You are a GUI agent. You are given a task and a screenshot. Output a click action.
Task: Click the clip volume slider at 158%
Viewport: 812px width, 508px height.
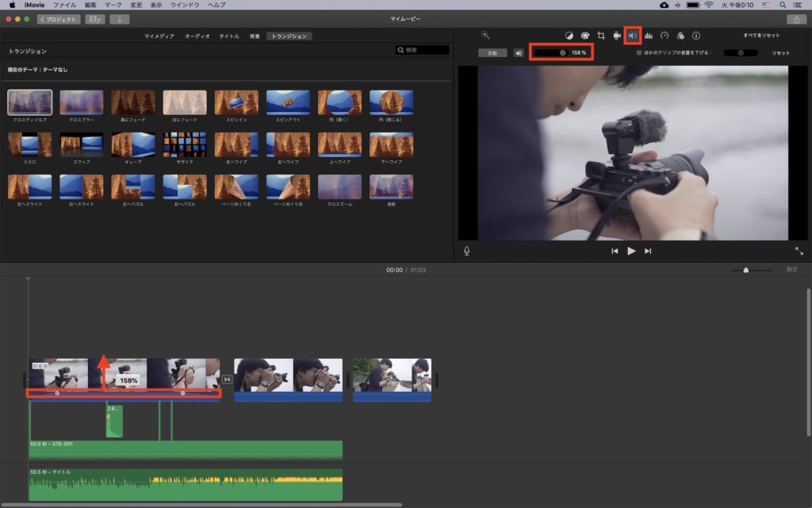tap(562, 52)
